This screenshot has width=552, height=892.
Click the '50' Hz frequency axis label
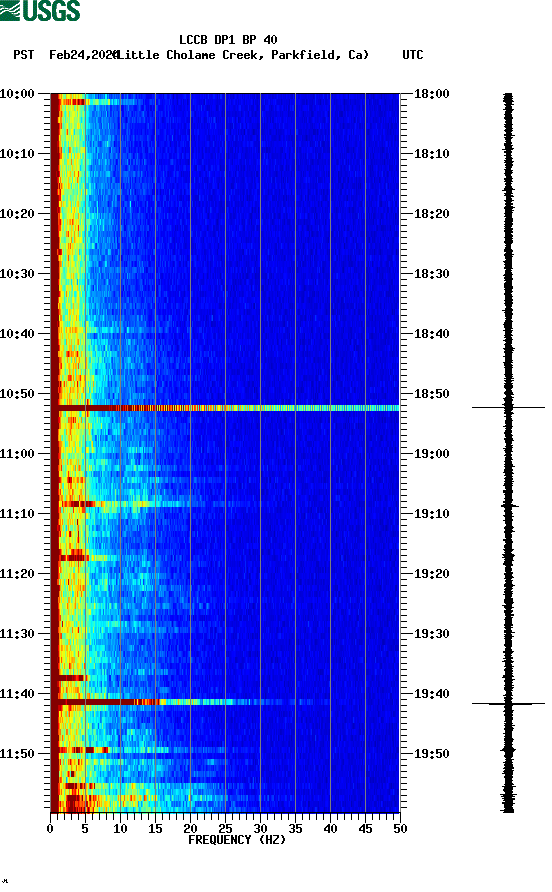400,829
